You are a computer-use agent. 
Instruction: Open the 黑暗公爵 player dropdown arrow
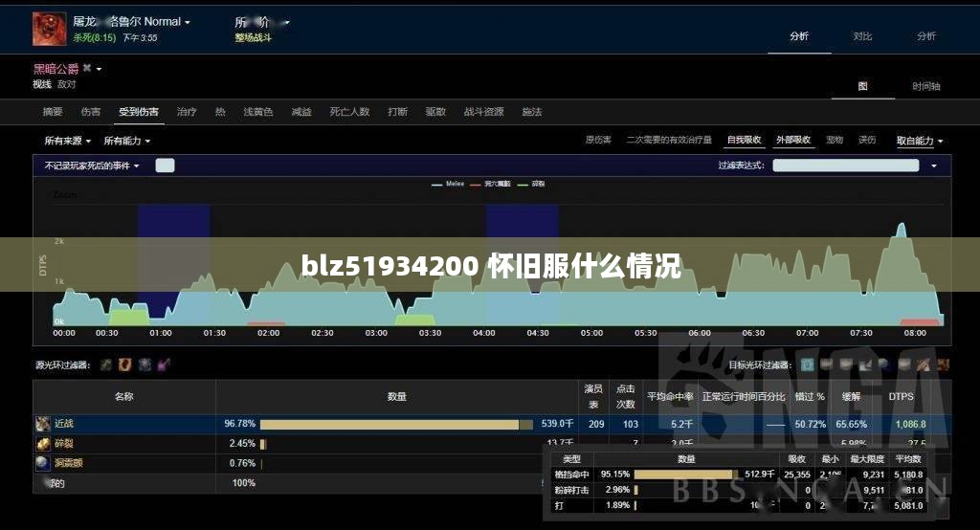click(x=99, y=69)
